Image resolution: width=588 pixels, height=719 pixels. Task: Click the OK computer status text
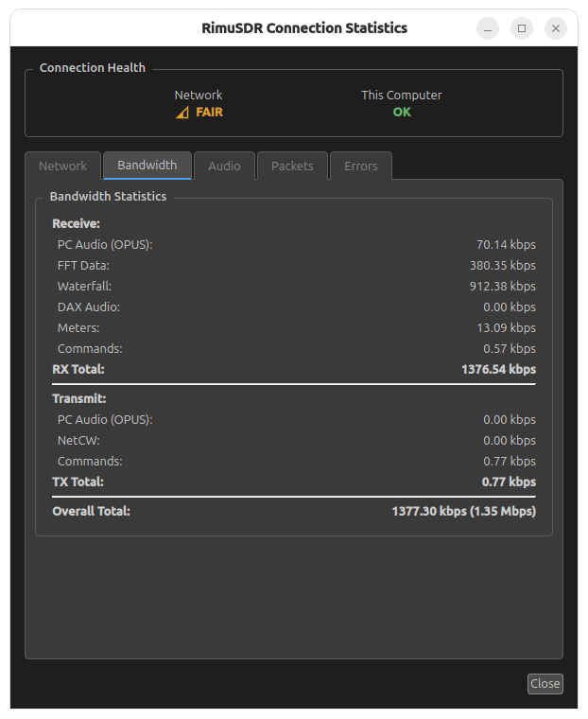[402, 113]
